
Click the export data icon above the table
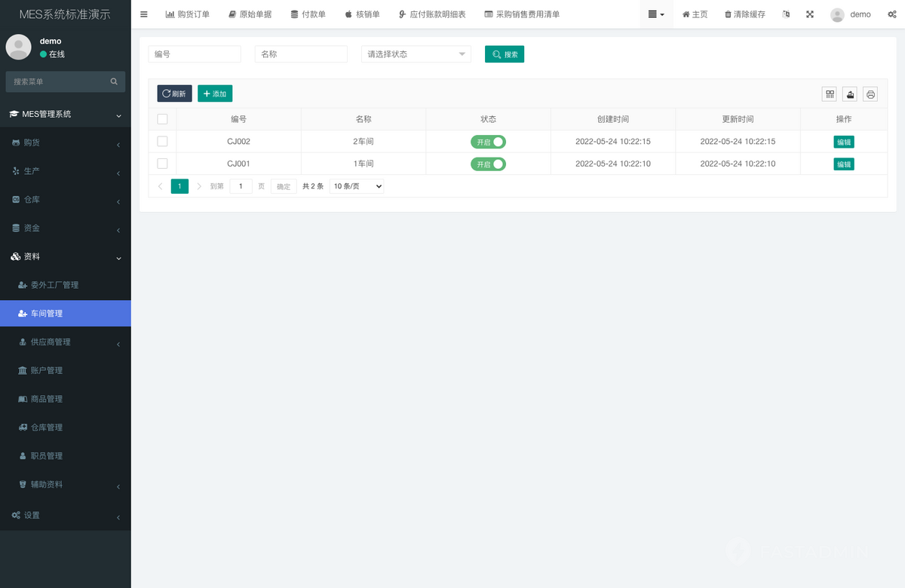(x=849, y=93)
